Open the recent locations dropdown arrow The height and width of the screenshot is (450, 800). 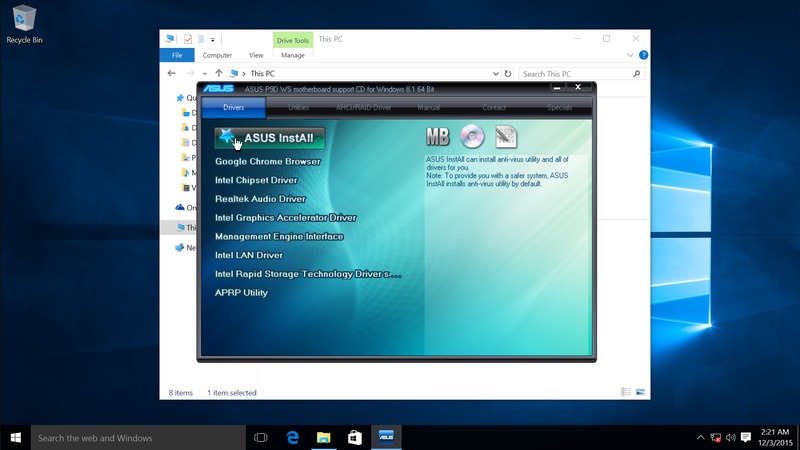click(x=206, y=73)
